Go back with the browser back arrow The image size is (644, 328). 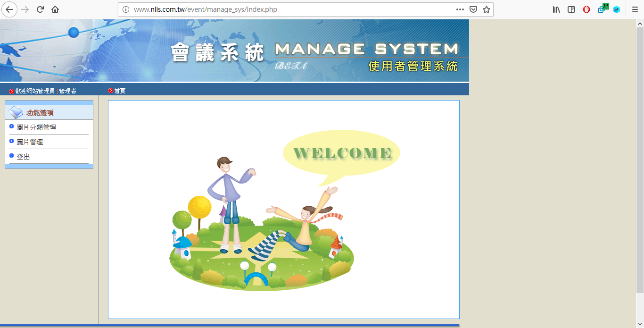pos(9,9)
